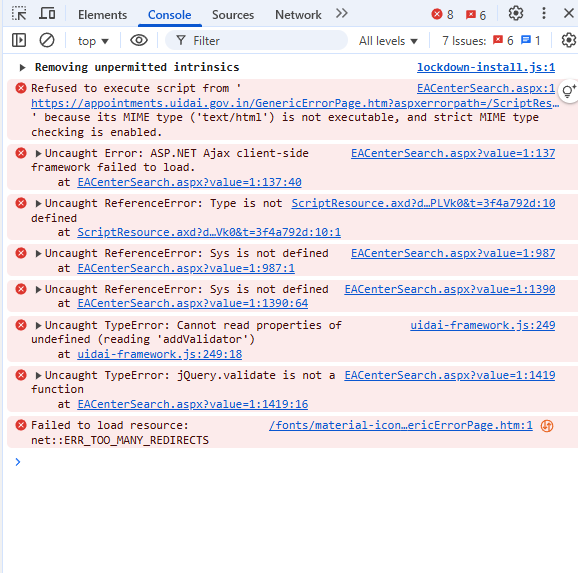Open EACenterSearch.aspx?value=1:987 source link
This screenshot has width=578, height=573.
click(x=453, y=253)
